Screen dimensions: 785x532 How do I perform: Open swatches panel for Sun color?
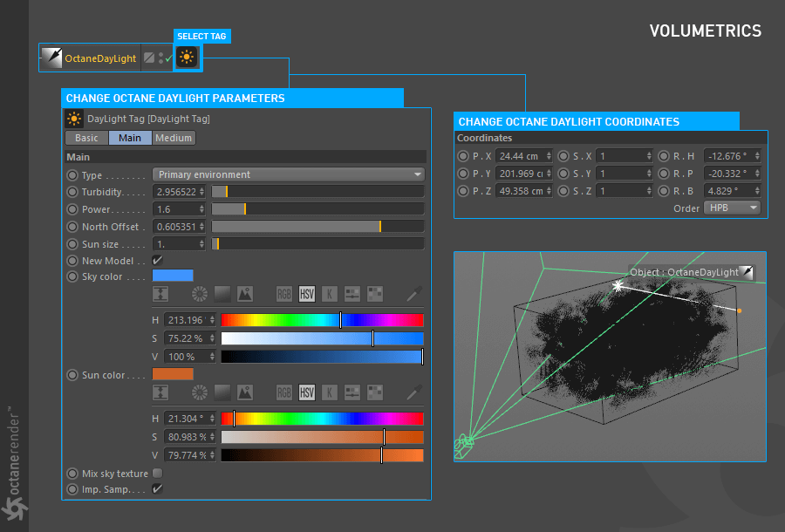click(x=375, y=392)
